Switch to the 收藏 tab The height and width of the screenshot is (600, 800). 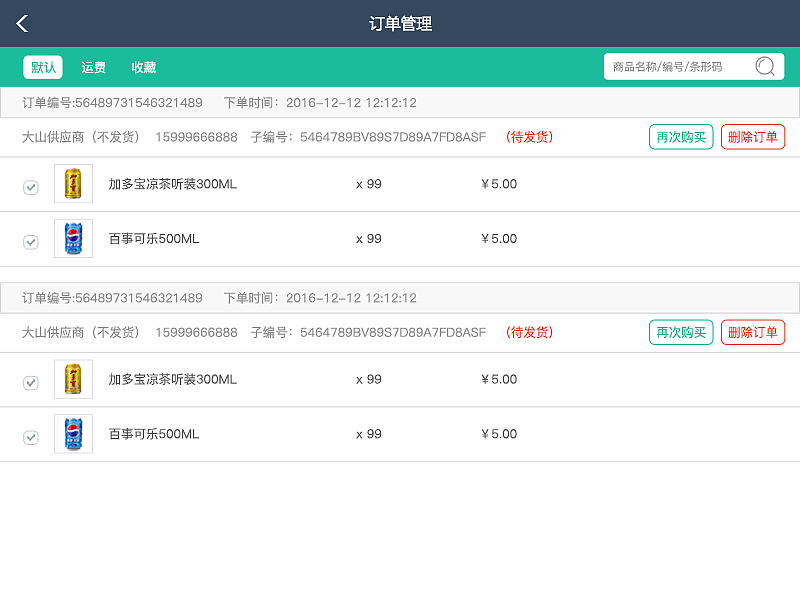pyautogui.click(x=143, y=67)
